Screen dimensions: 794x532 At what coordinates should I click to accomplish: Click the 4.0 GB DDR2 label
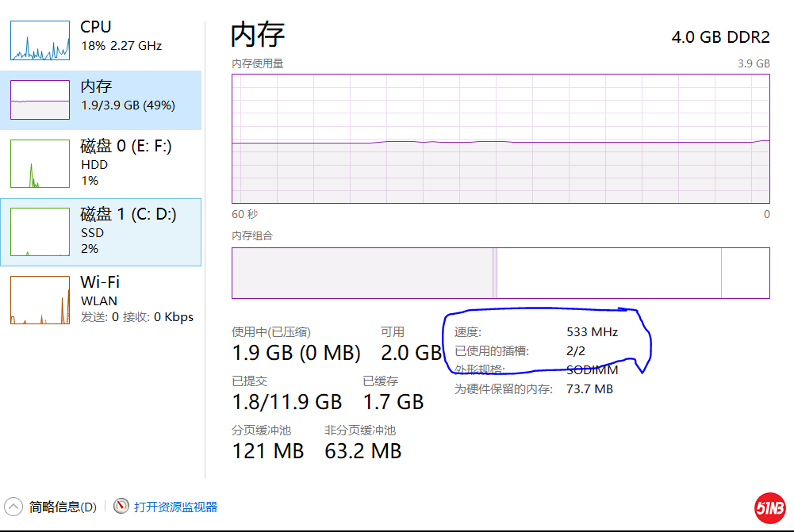[720, 37]
